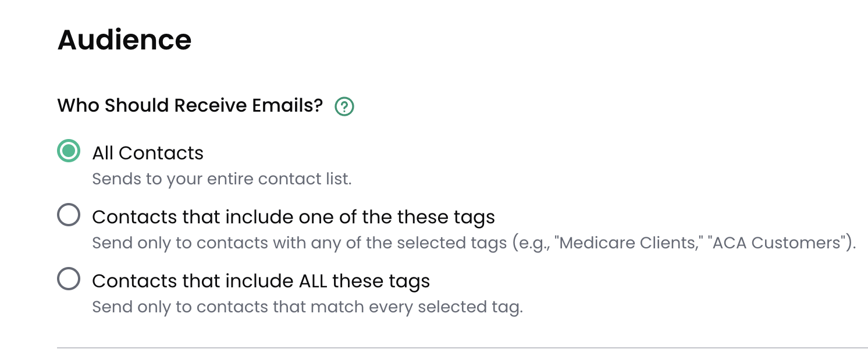The height and width of the screenshot is (349, 868).
Task: Click the help question mark icon
Action: point(345,106)
